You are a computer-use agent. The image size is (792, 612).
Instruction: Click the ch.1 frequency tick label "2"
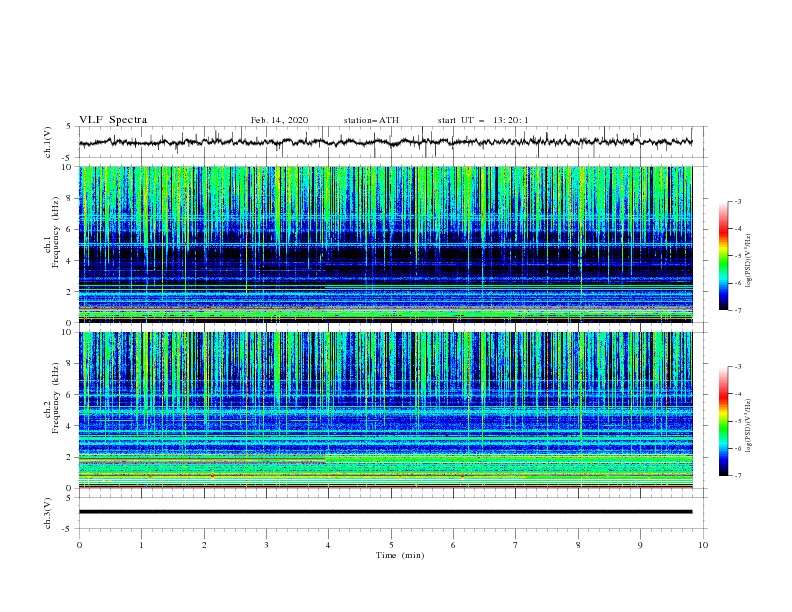tap(69, 292)
